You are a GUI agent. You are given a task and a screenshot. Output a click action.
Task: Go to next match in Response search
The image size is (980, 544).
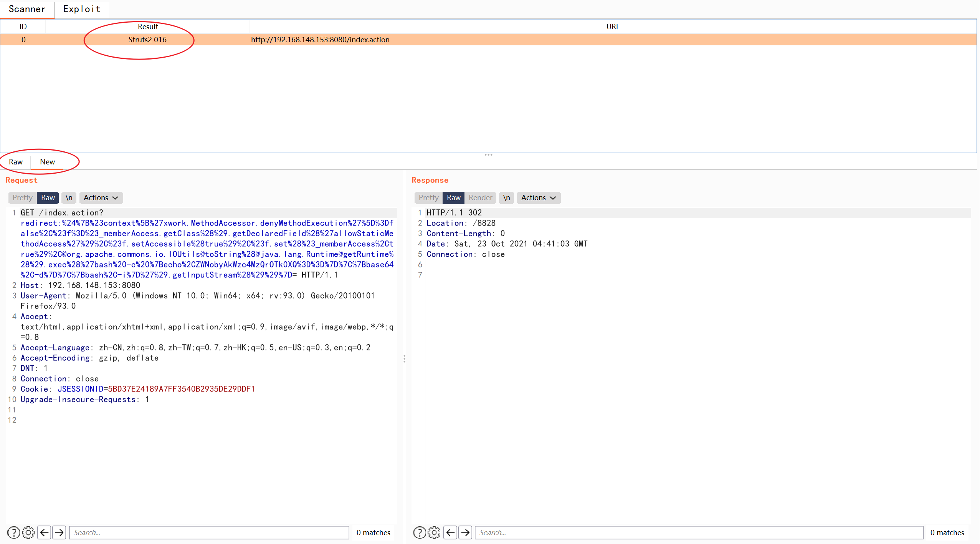pos(465,532)
